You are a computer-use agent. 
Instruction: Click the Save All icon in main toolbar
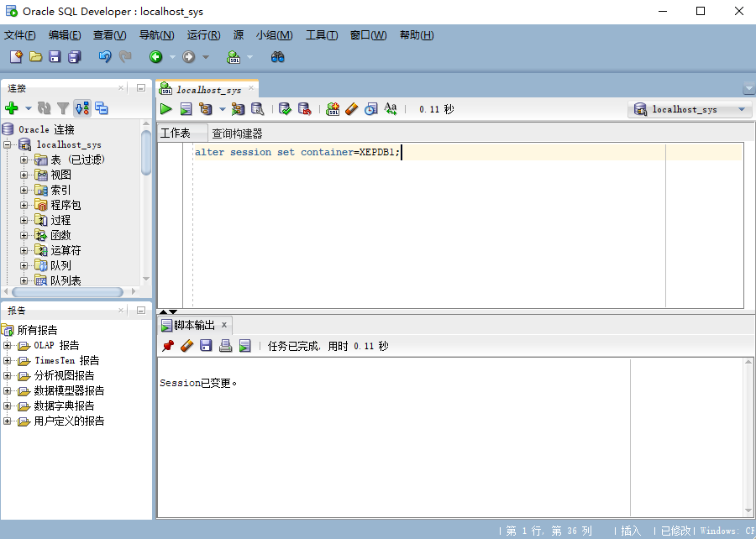click(x=75, y=57)
